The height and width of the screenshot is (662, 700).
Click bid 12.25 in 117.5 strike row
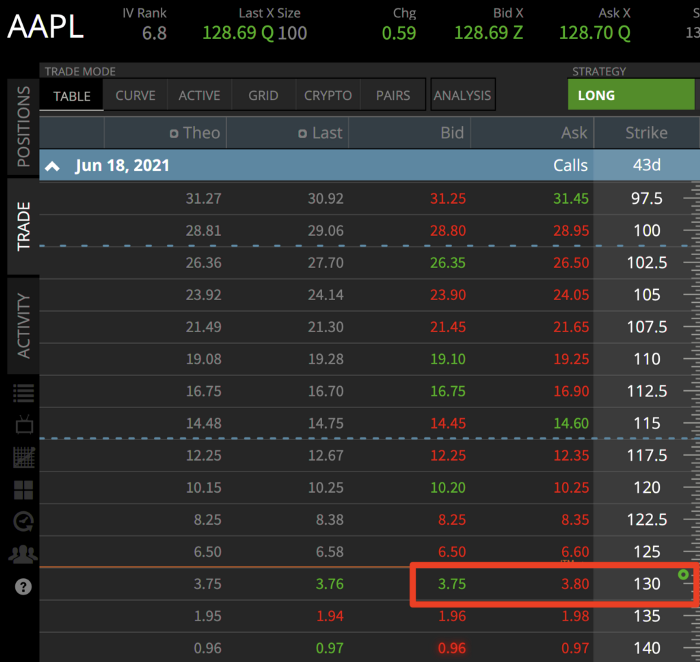click(x=448, y=455)
